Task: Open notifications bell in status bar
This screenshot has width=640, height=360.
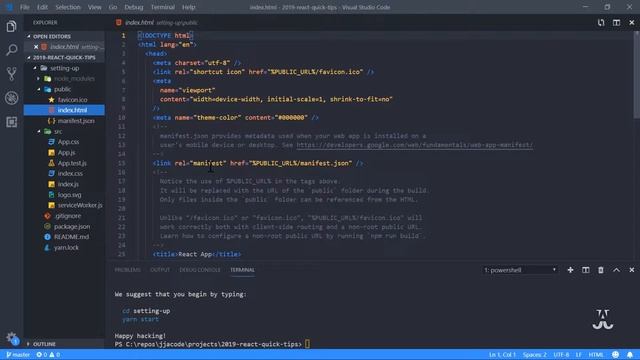Action: pos(630,355)
